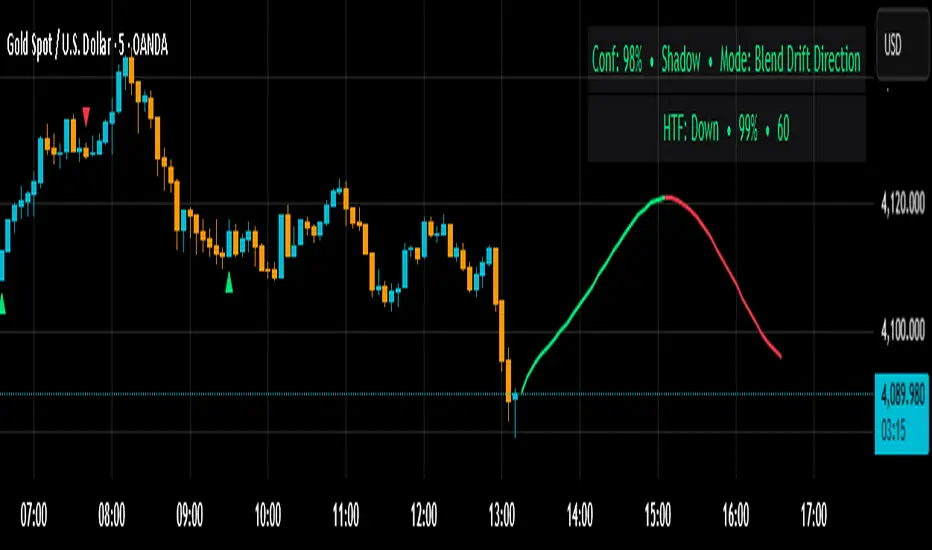Click the 07:00 time axis label
Image resolution: width=932 pixels, height=550 pixels.
[x=34, y=515]
